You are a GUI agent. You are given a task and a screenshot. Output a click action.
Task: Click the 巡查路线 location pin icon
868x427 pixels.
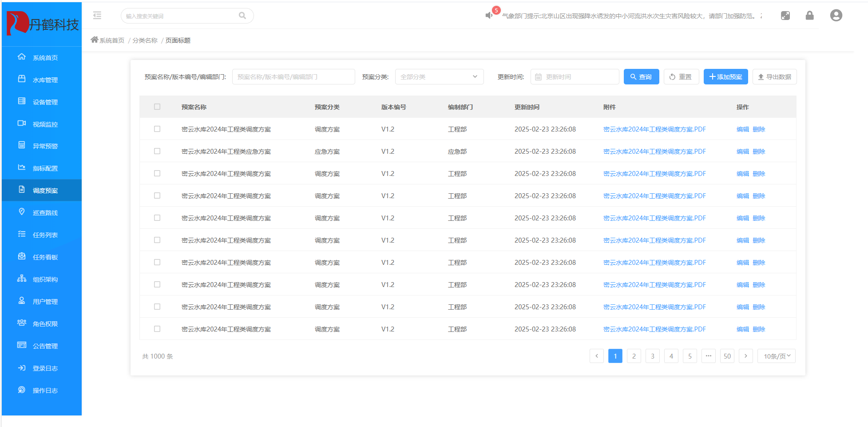point(22,212)
